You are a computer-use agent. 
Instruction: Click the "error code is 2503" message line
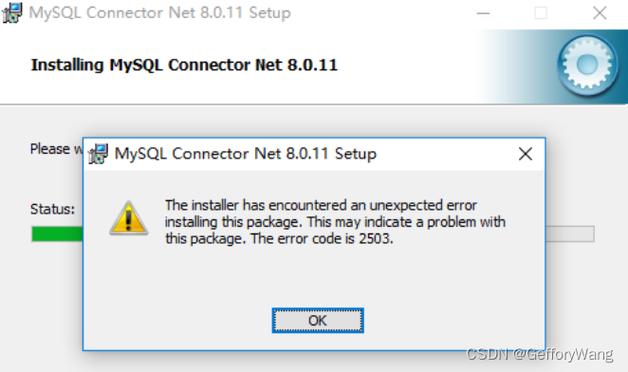(x=279, y=239)
